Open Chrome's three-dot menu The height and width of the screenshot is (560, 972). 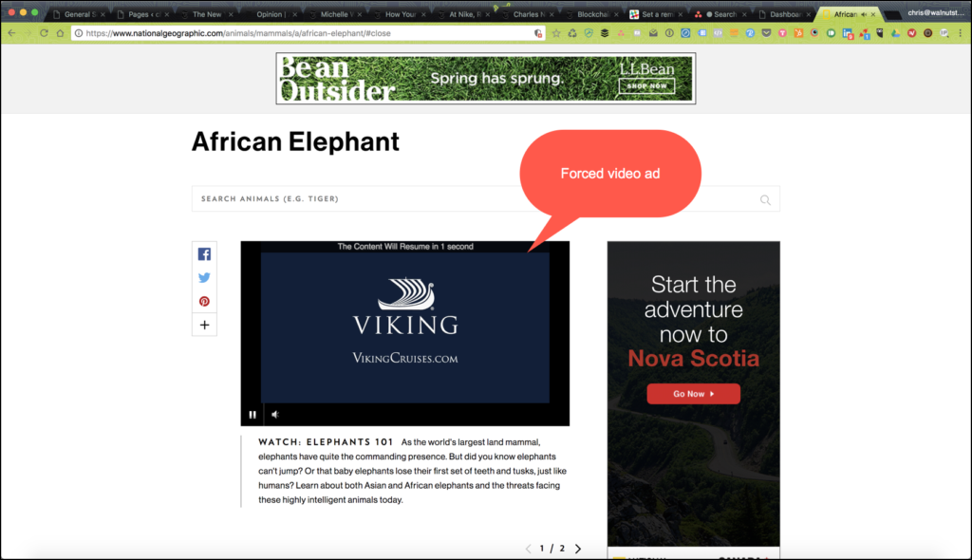click(x=961, y=33)
